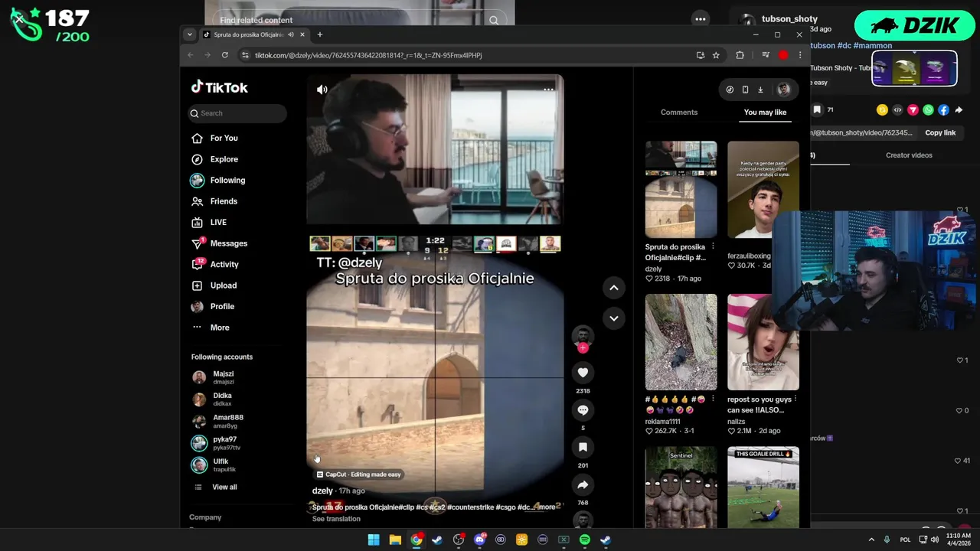Open dzely's profile from the caption username
Screen dimensions: 980x551
[322, 491]
